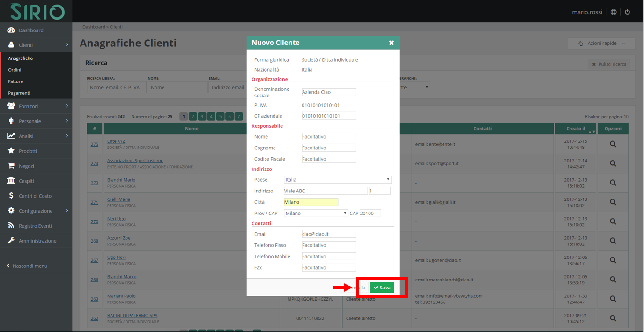Select Pagamenti under Clienti menu

19,93
